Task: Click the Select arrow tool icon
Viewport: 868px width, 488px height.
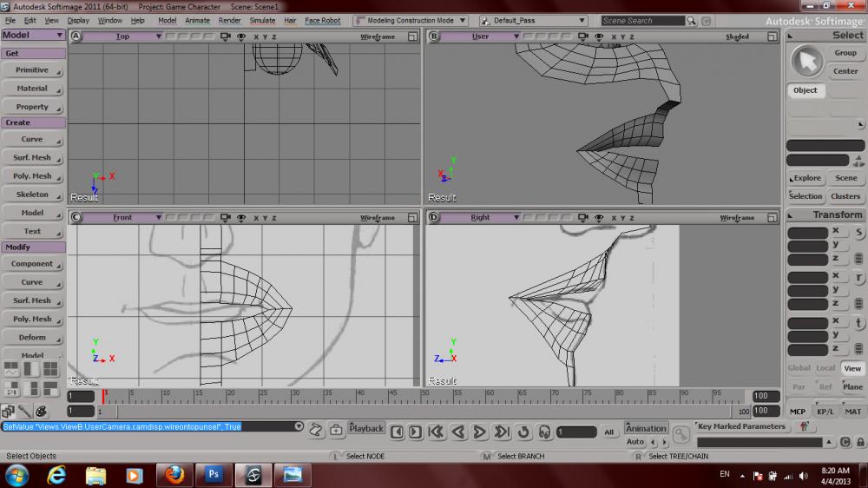Action: (807, 62)
